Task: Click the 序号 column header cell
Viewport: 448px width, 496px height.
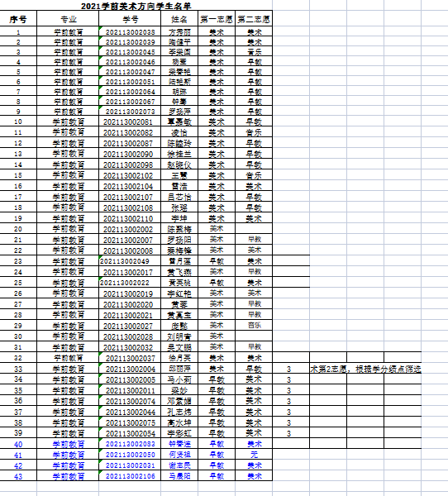Action: pyautogui.click(x=18, y=20)
